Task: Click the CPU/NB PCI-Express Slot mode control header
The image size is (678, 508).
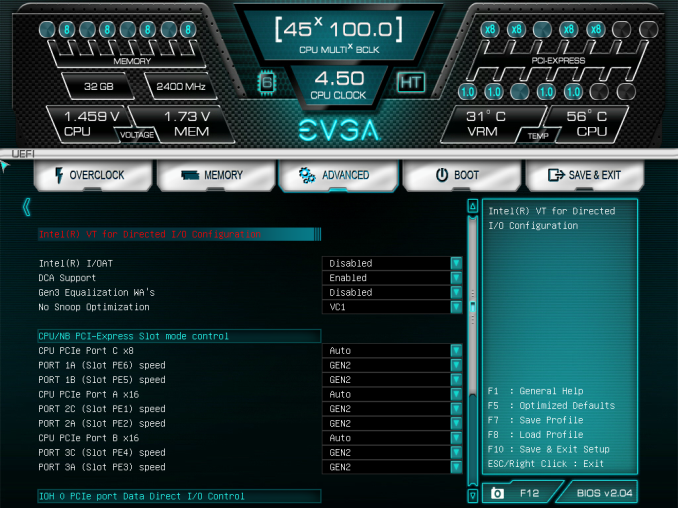Action: pos(179,336)
